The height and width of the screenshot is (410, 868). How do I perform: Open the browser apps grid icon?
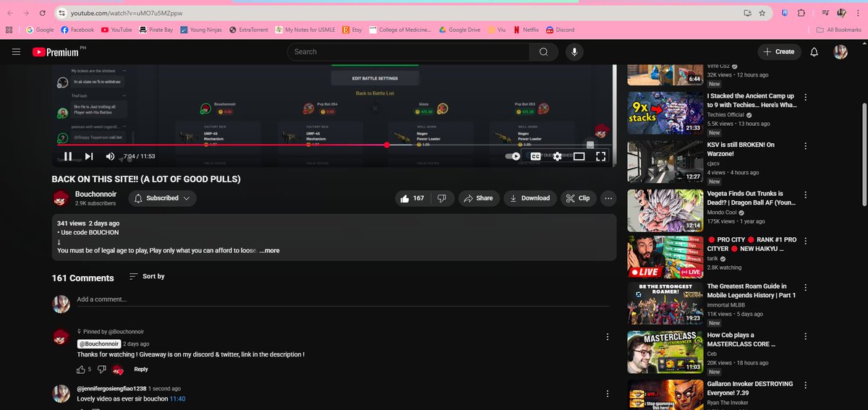tap(9, 30)
